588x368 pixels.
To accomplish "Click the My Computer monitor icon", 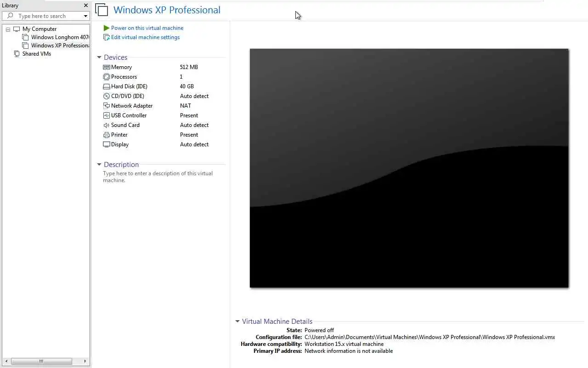I will pos(17,29).
